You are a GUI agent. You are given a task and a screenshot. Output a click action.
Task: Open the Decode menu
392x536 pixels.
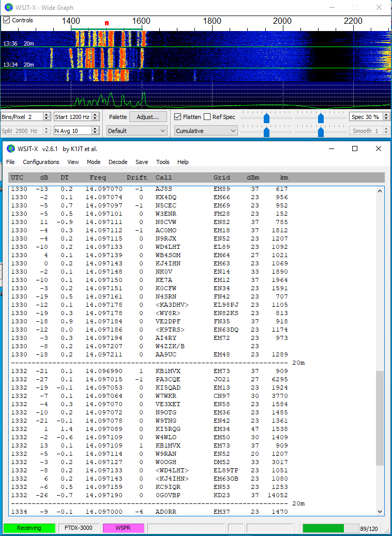(118, 162)
